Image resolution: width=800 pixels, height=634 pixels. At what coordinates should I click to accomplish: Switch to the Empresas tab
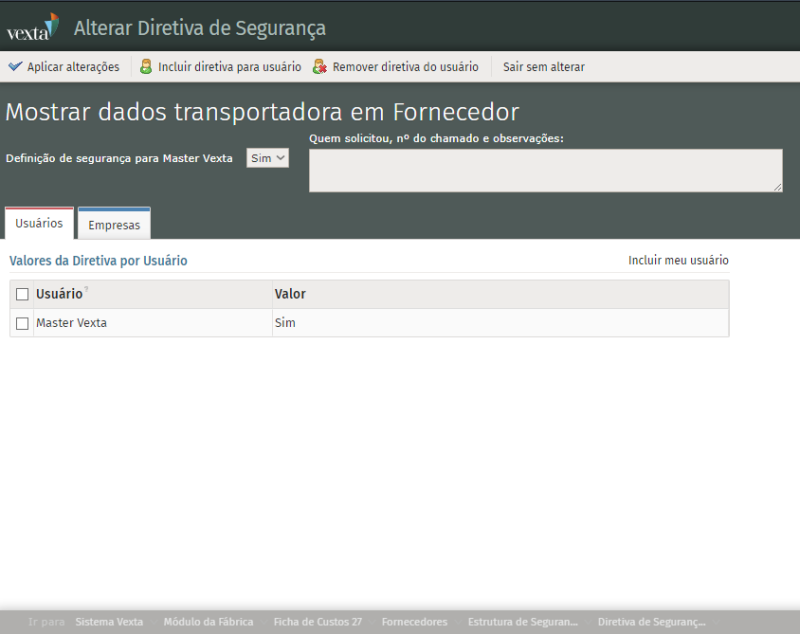tap(114, 225)
